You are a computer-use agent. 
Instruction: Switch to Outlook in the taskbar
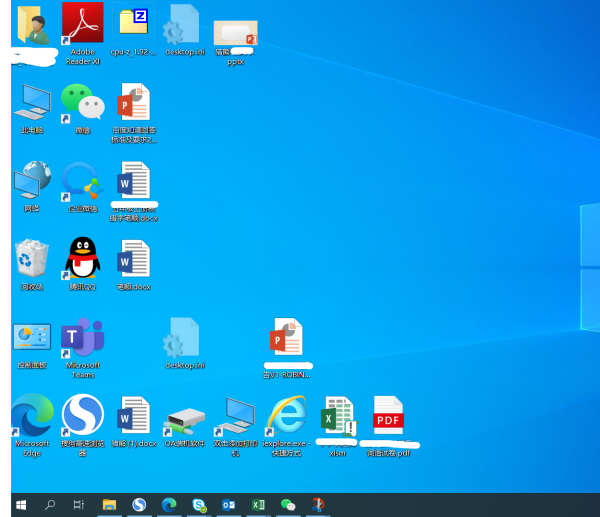click(228, 505)
